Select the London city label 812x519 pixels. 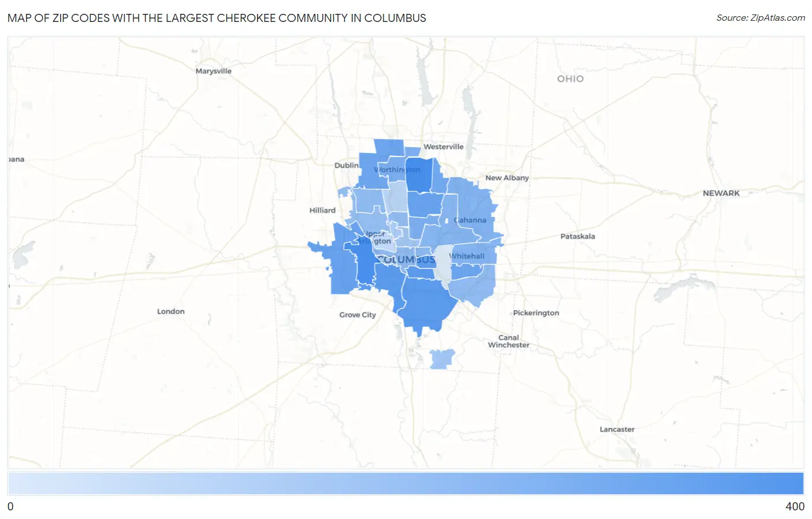171,311
